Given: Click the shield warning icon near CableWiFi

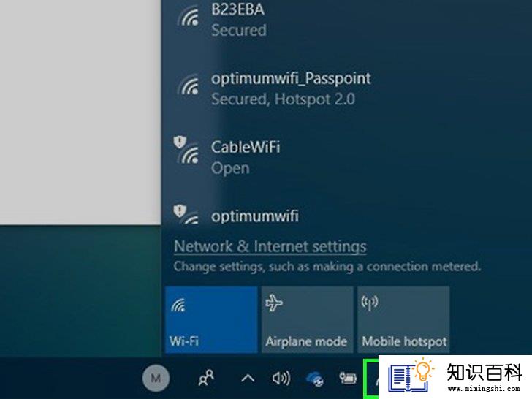Looking at the screenshot, I should click(180, 142).
